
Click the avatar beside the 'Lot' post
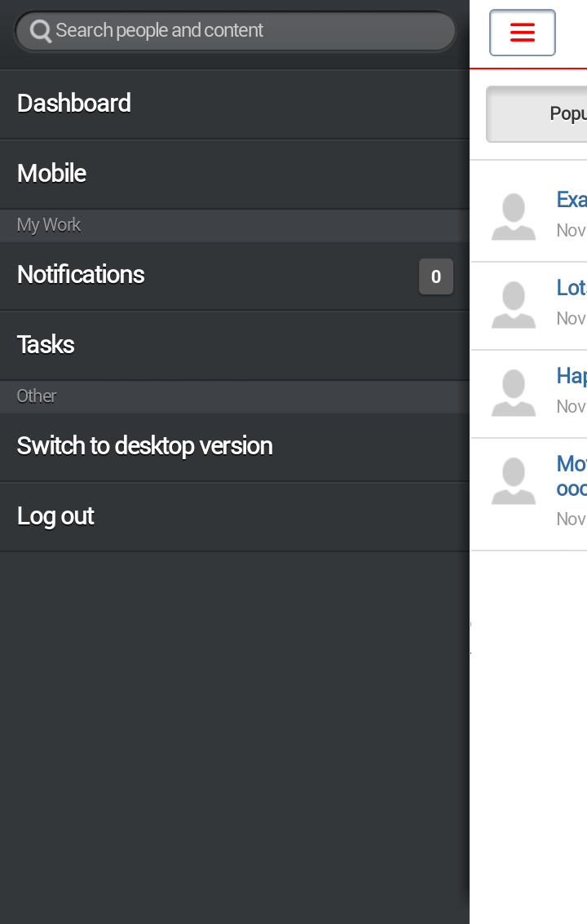tap(514, 305)
